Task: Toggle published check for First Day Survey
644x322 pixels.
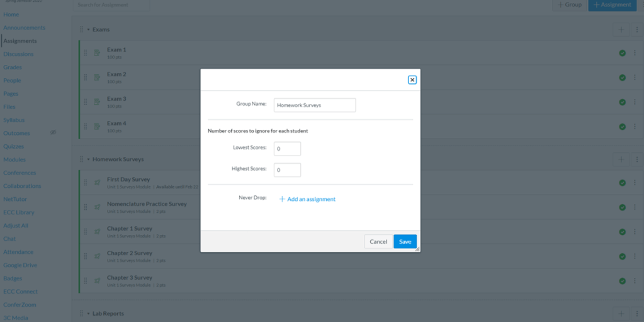Action: [622, 183]
